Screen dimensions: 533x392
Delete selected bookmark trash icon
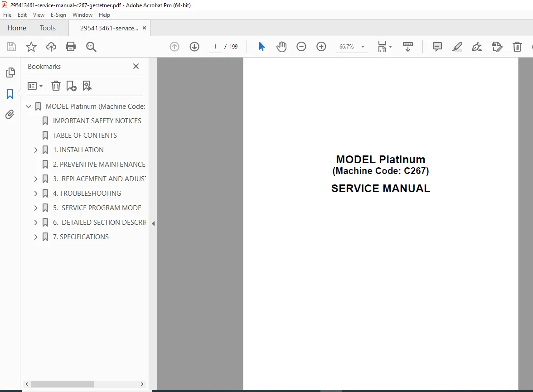[56, 86]
